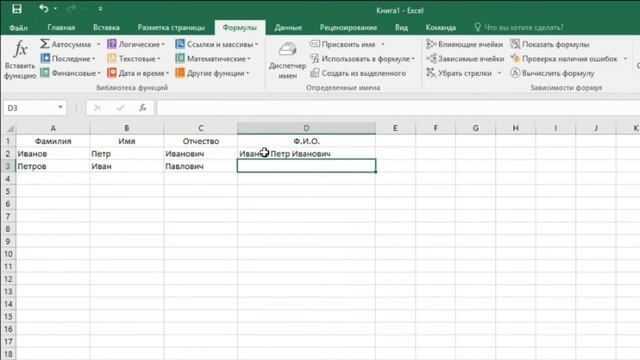This screenshot has width=640, height=360.
Task: Select the Формулы tab
Action: click(x=240, y=27)
